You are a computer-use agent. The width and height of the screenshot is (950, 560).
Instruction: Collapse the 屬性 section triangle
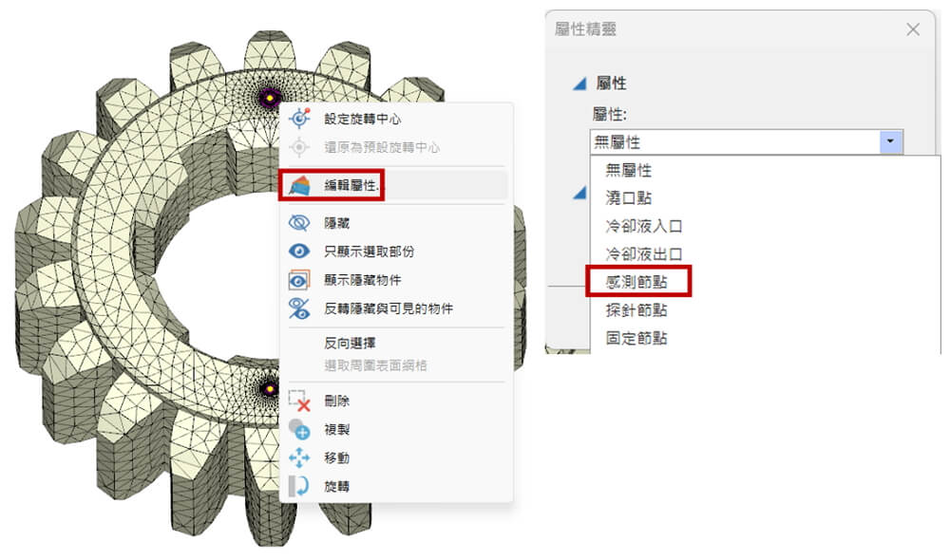pos(579,84)
